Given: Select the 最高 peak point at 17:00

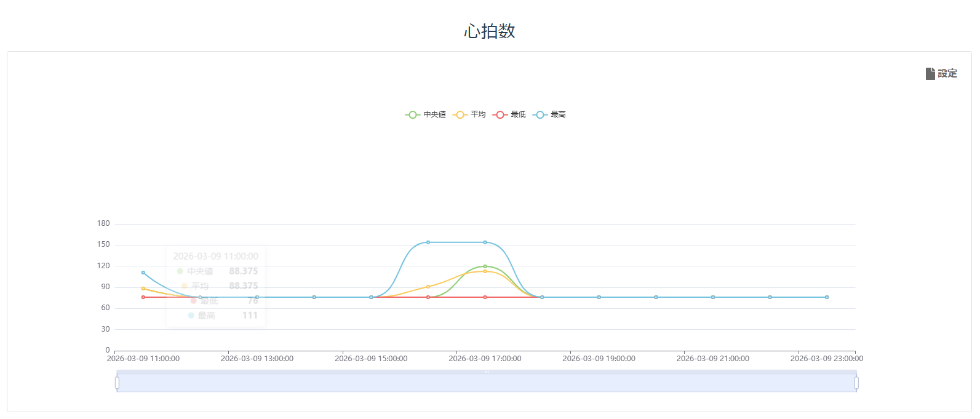Looking at the screenshot, I should 485,242.
